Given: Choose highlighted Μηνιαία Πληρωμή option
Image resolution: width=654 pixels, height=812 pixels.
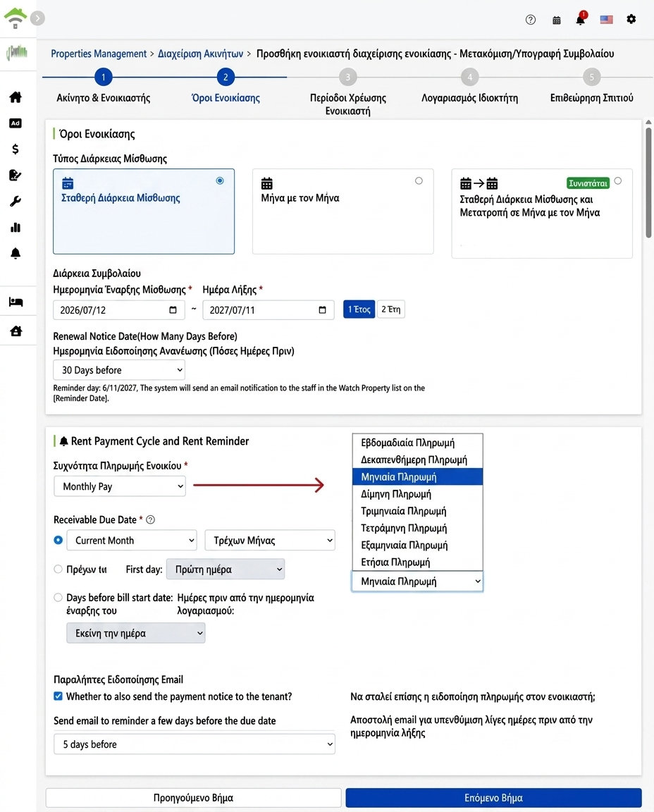Looking at the screenshot, I should tap(417, 477).
